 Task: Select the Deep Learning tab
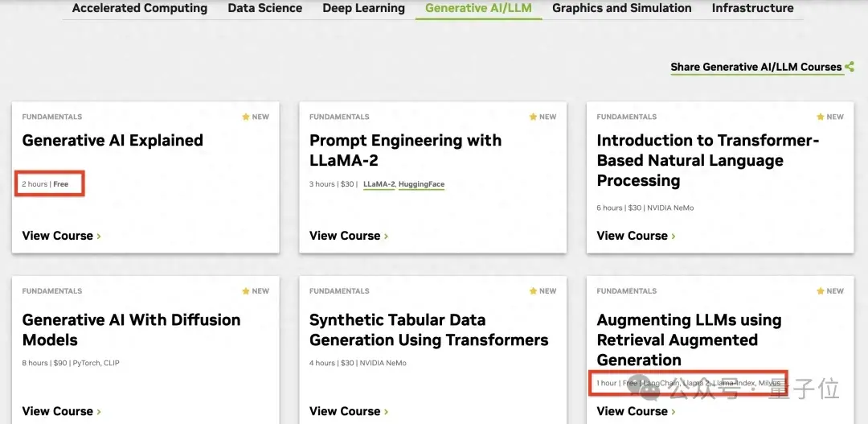tap(363, 8)
